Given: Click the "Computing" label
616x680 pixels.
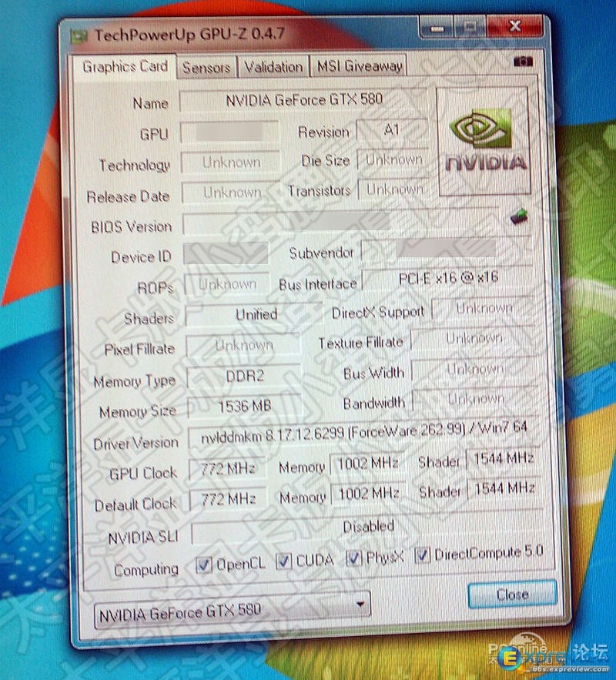Looking at the screenshot, I should click(146, 569).
